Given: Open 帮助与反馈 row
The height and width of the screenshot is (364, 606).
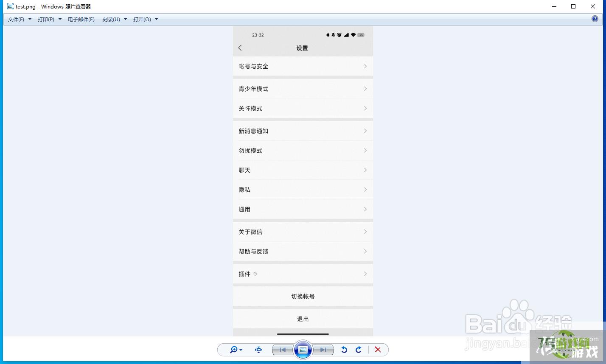Looking at the screenshot, I should pos(303,251).
